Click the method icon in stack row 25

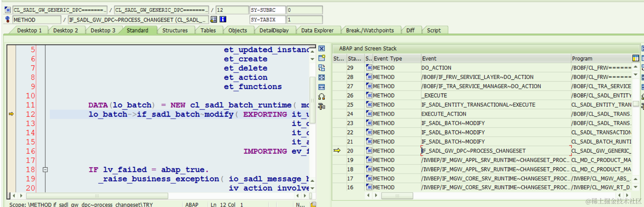point(369,104)
